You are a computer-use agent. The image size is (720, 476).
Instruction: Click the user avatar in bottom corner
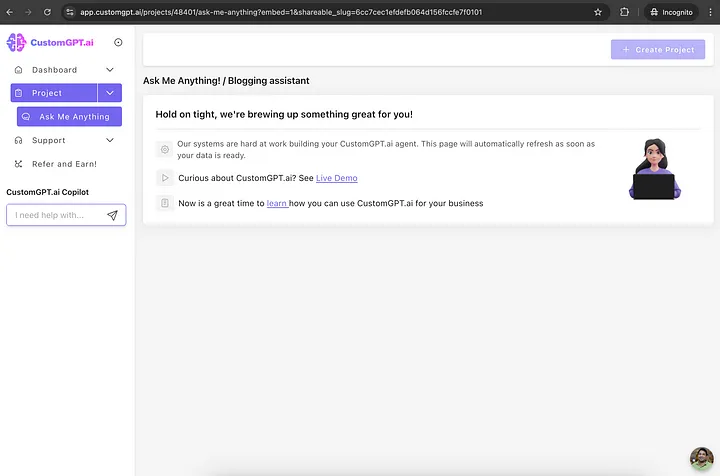(x=702, y=460)
